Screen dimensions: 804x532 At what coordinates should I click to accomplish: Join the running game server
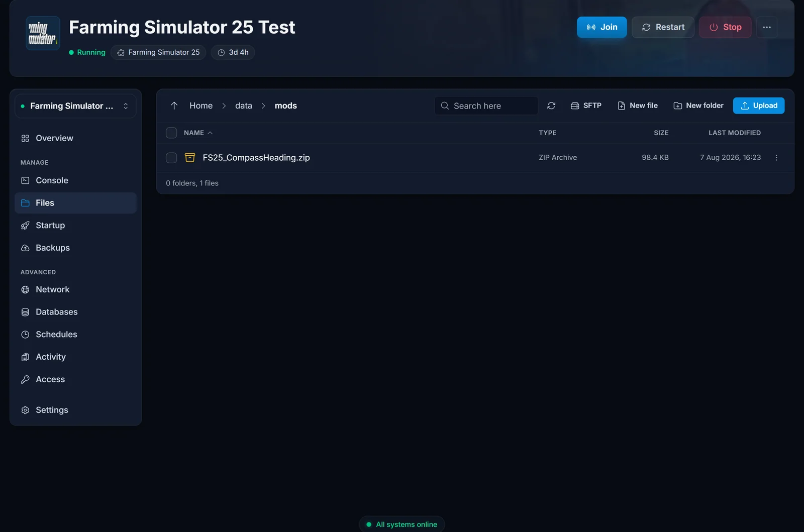[x=601, y=27]
